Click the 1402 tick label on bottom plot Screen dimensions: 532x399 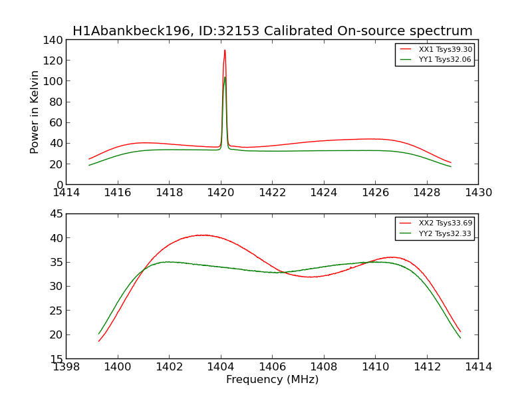(x=170, y=367)
